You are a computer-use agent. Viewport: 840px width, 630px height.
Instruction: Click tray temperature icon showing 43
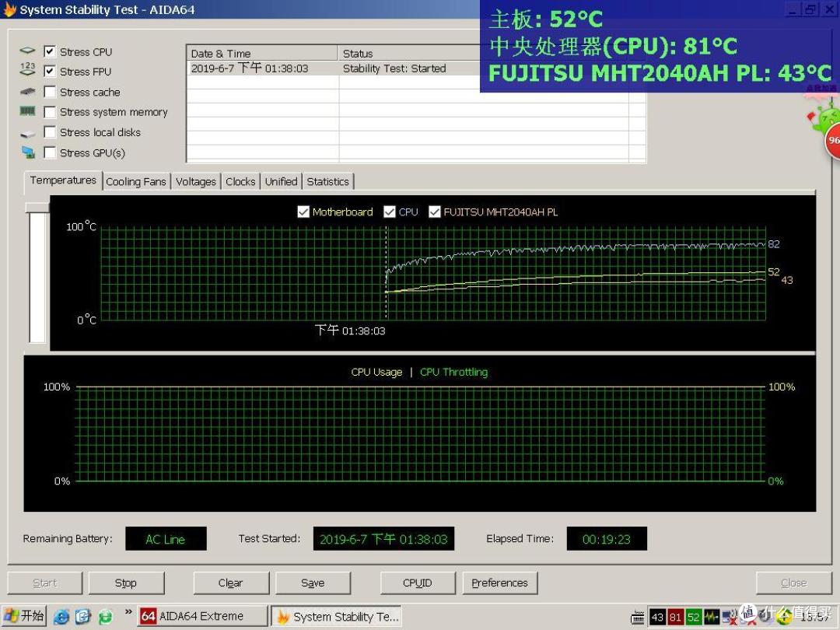[657, 617]
